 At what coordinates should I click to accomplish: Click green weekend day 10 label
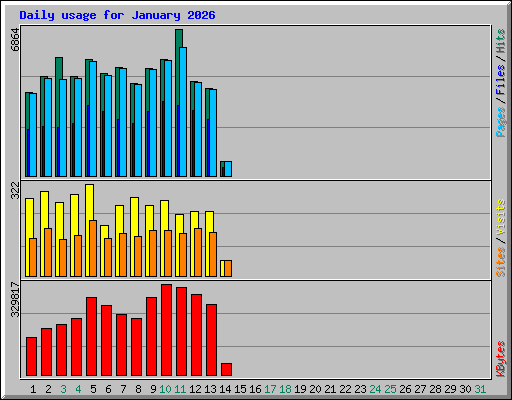click(165, 389)
